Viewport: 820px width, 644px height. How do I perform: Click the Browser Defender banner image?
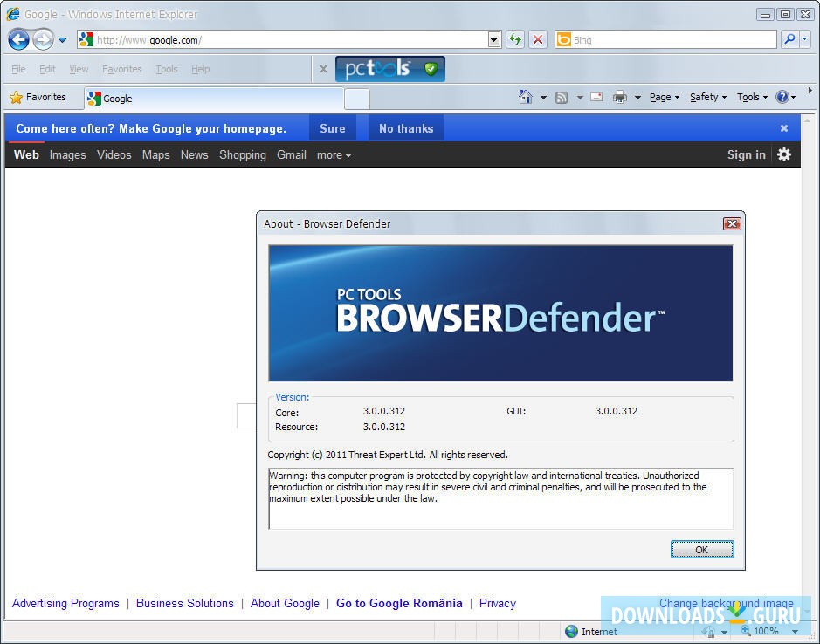pos(500,313)
